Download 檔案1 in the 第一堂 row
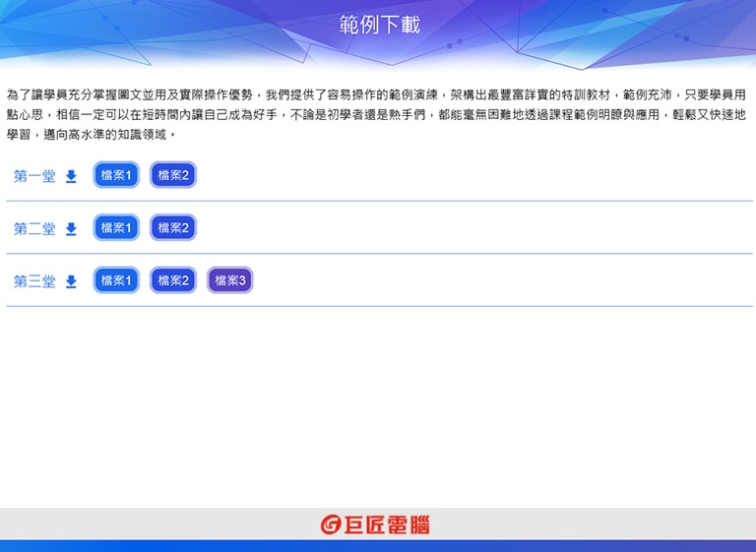 [x=116, y=175]
